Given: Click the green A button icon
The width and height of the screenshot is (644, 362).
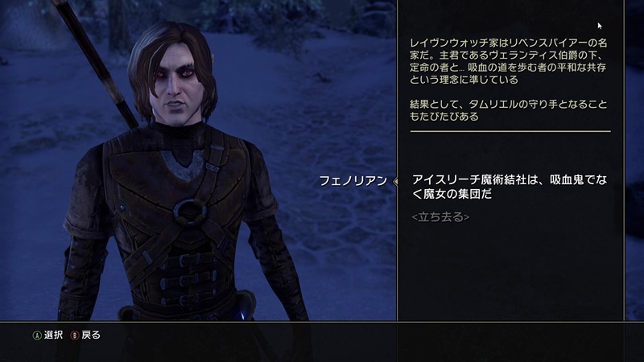Looking at the screenshot, I should tap(37, 335).
